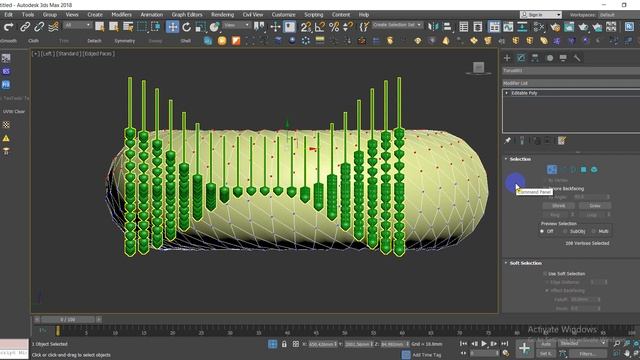Open the Motion panel tab icon
The height and width of the screenshot is (360, 640).
tap(549, 58)
